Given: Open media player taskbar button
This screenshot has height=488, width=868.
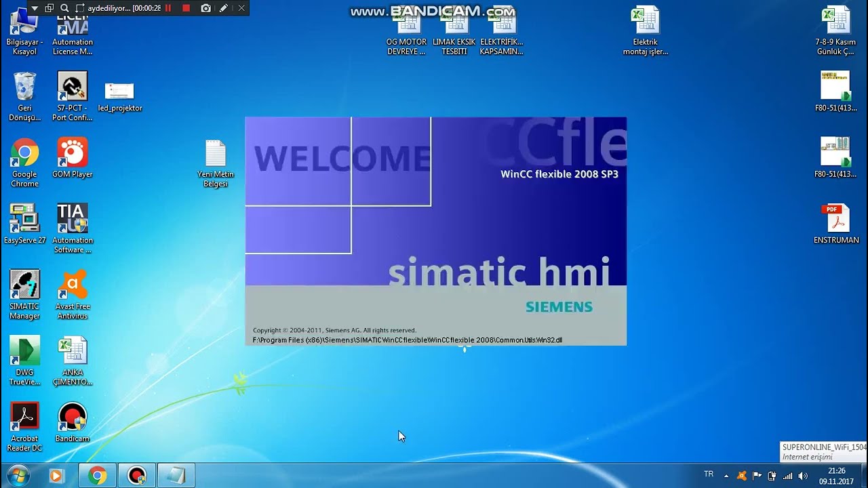Looking at the screenshot, I should 56,476.
